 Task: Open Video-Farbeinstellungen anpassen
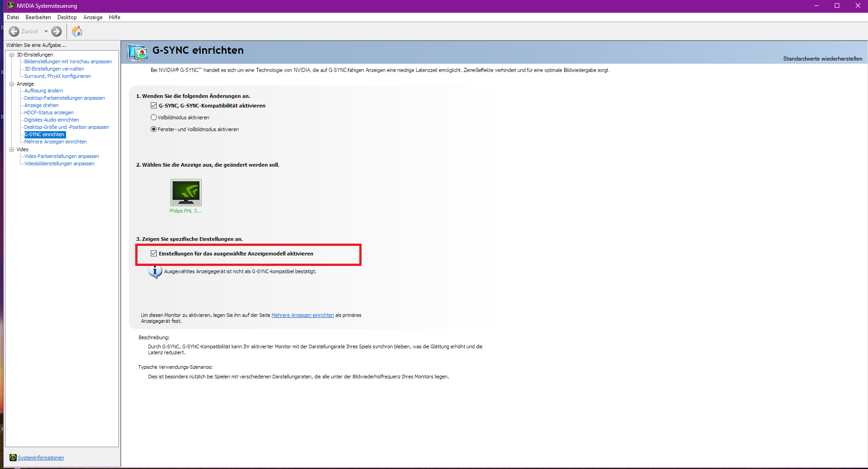coord(61,156)
